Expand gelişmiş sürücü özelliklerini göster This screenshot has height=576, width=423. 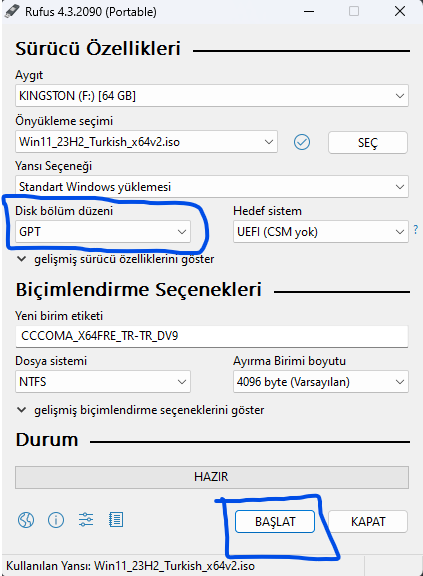click(x=115, y=259)
